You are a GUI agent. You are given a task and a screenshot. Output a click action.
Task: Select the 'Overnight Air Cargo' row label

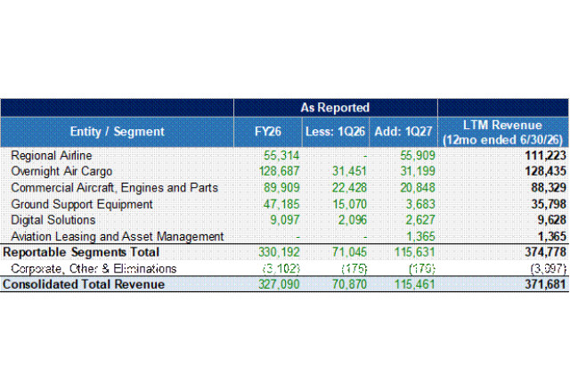coord(61,171)
